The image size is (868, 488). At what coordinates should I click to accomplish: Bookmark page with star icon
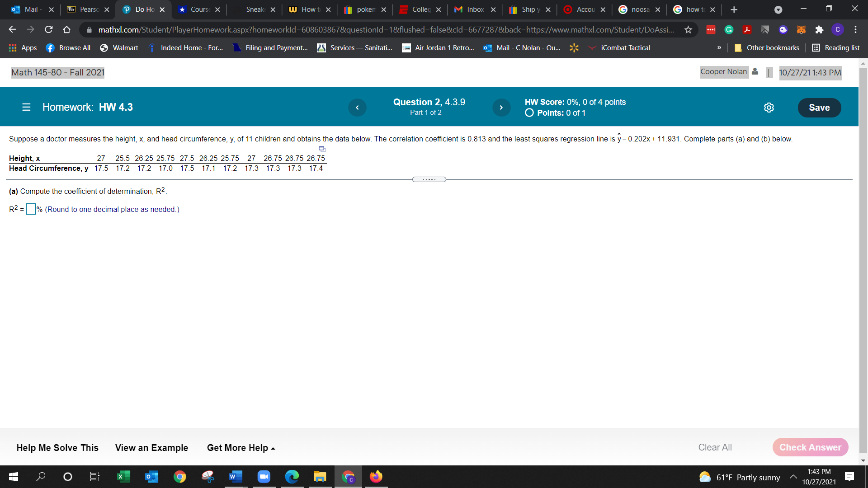pos(688,30)
